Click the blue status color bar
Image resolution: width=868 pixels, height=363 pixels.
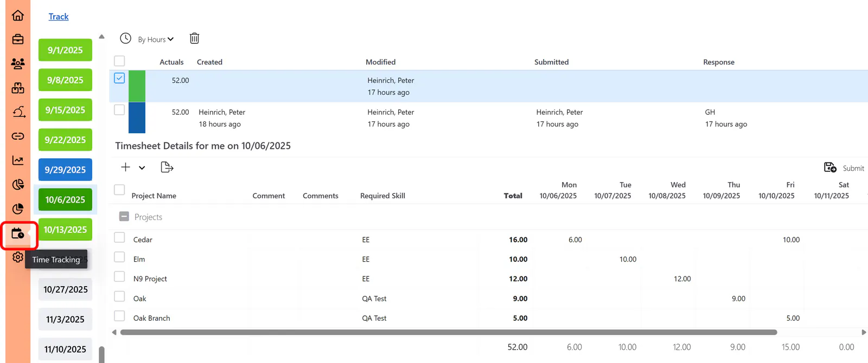[x=137, y=118]
